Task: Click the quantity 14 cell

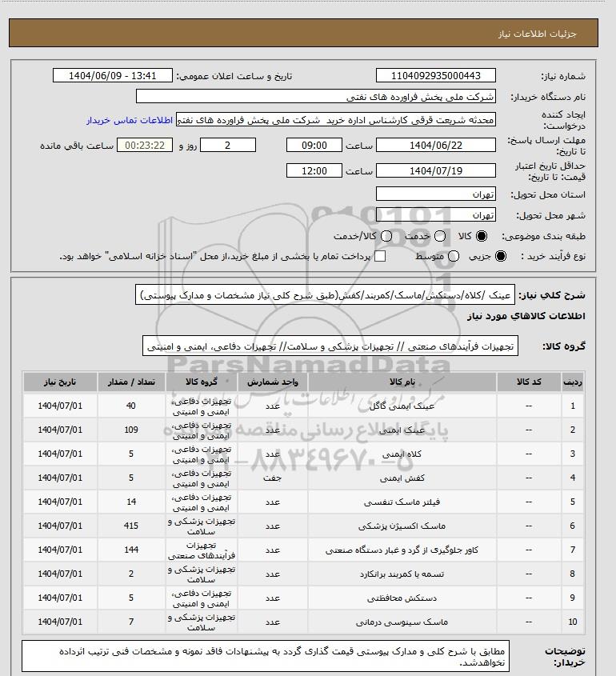Action: pyautogui.click(x=131, y=502)
